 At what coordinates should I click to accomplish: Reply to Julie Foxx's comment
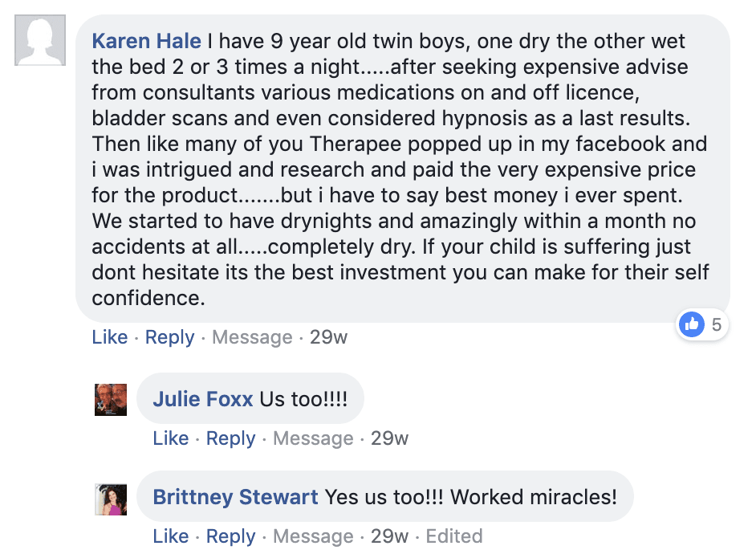coord(230,438)
